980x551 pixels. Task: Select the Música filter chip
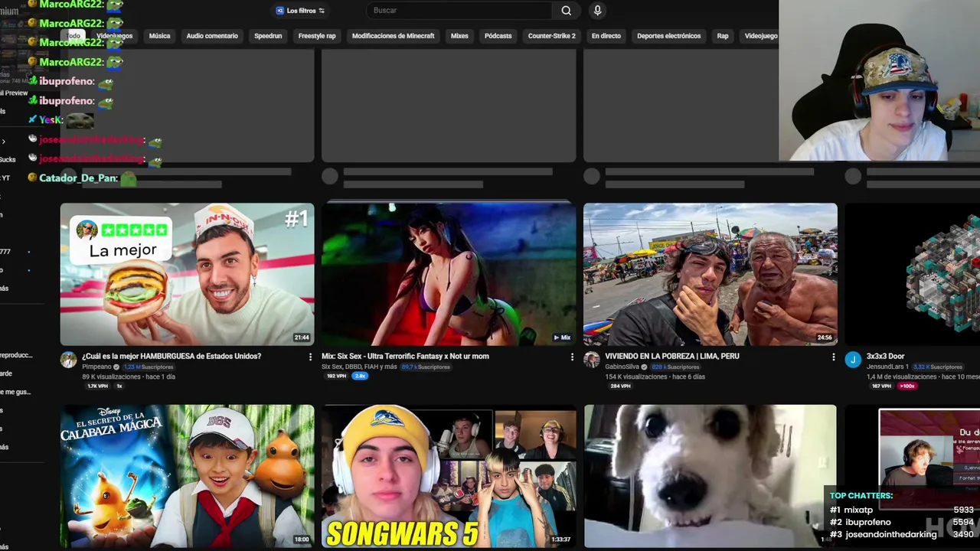point(159,36)
